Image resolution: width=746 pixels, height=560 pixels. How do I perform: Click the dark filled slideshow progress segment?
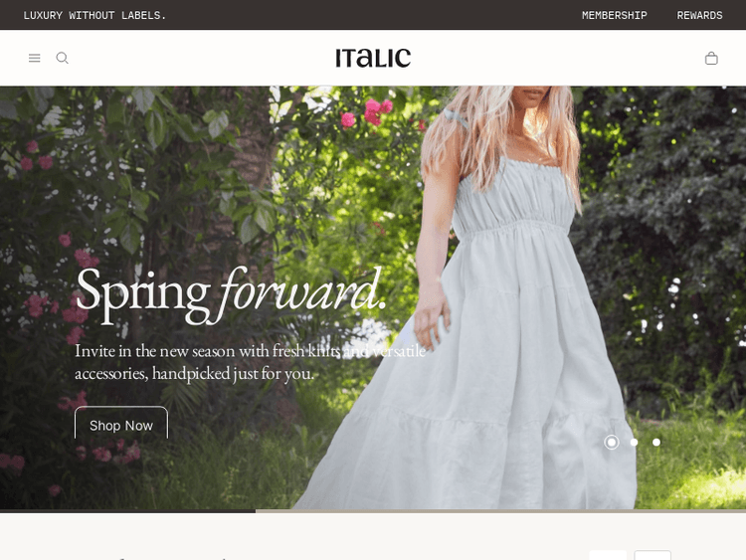tap(127, 511)
